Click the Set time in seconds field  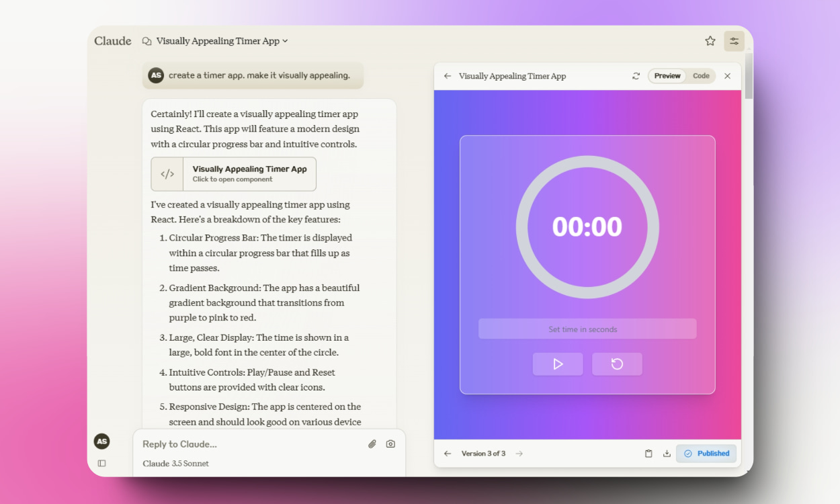(587, 329)
